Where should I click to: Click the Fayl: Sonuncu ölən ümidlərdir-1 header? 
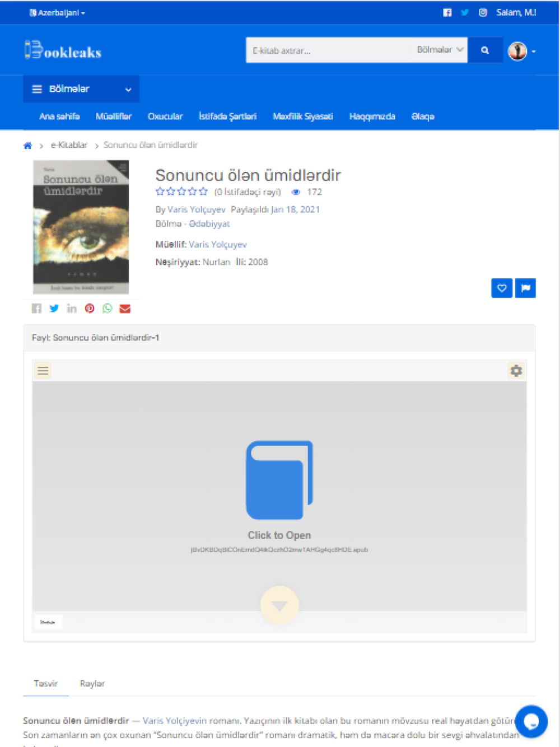(279, 338)
